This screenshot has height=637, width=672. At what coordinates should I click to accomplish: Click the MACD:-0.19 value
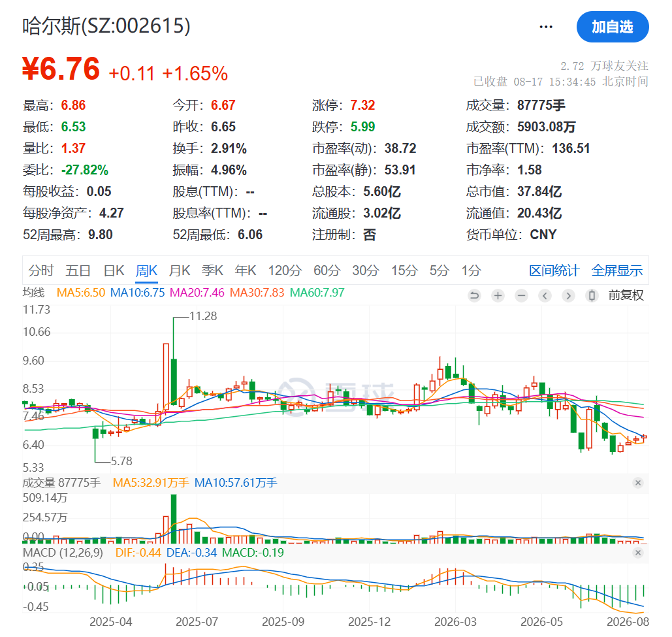point(253,553)
